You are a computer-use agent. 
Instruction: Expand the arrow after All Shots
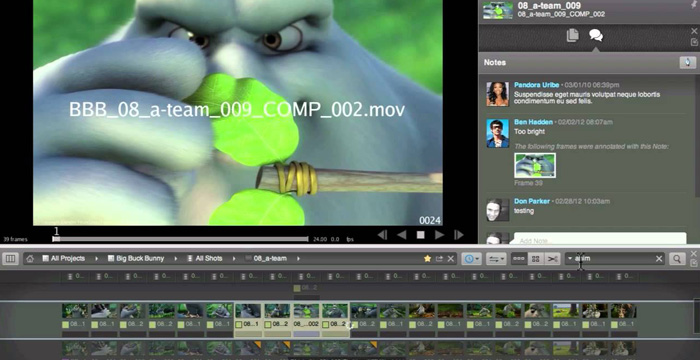[233, 259]
